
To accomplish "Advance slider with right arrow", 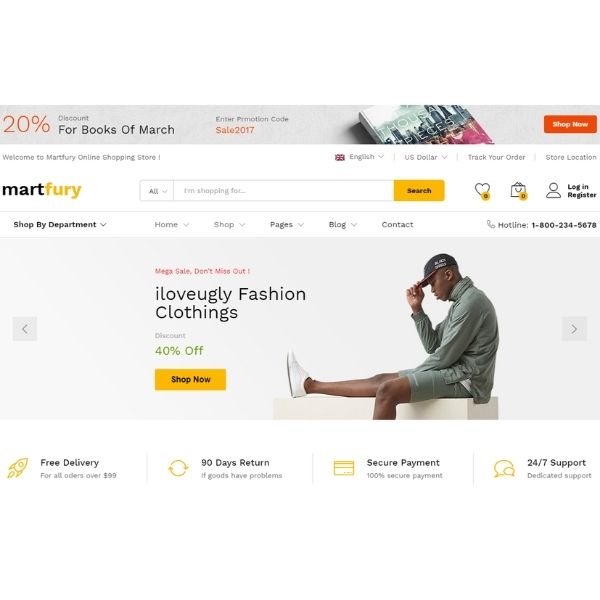I will [x=574, y=329].
